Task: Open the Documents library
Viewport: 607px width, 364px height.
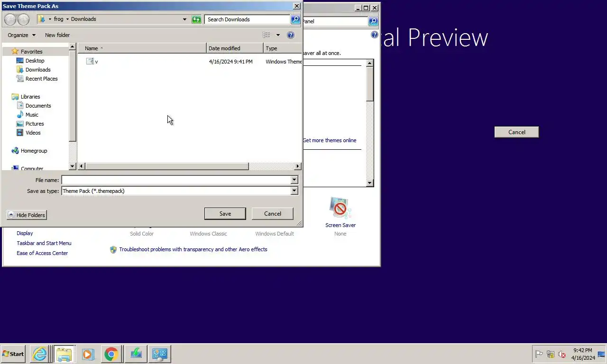Action: [38, 106]
